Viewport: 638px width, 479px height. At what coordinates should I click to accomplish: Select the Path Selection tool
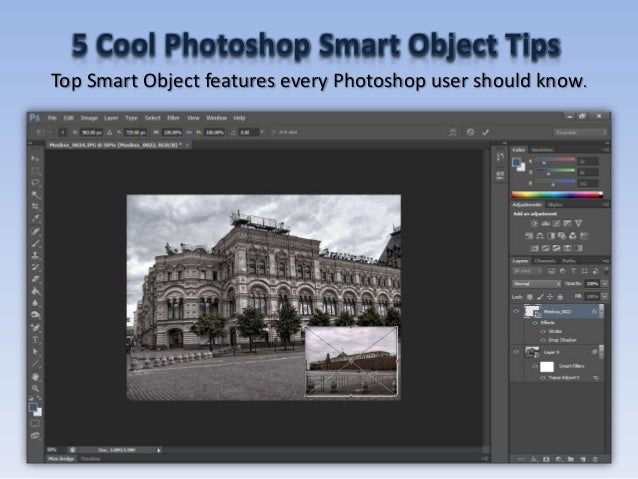35,352
